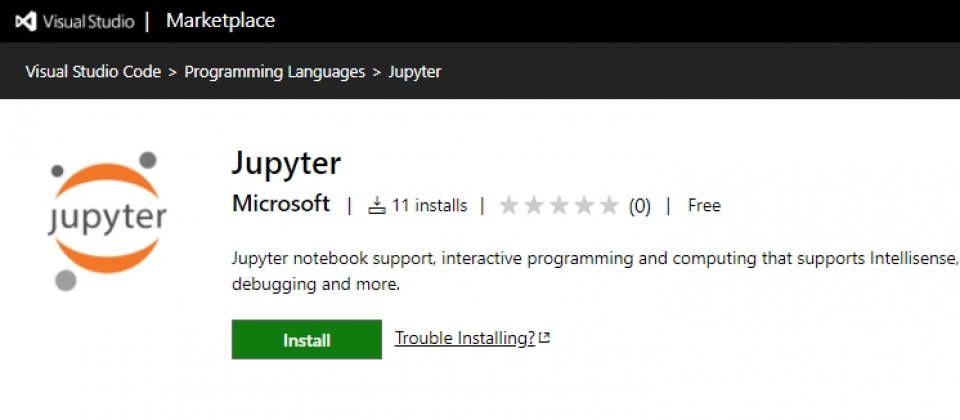Open the Marketplace home link
This screenshot has width=960, height=420.
point(220,21)
